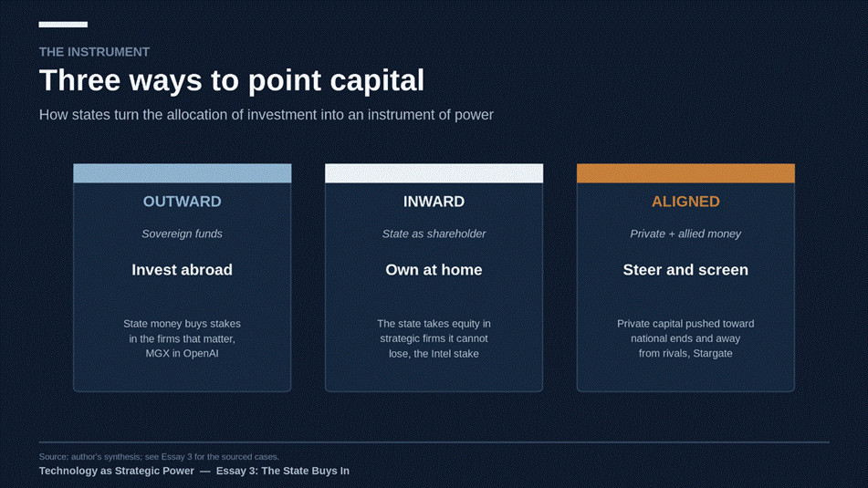
Task: Click the Stargate description paragraph
Action: (x=685, y=338)
